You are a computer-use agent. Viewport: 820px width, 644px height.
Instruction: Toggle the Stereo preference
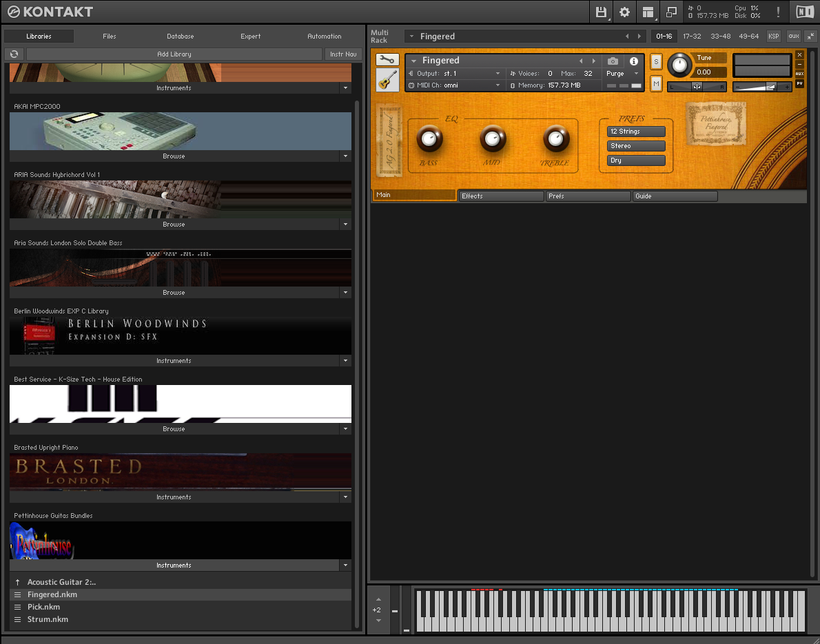pos(636,146)
